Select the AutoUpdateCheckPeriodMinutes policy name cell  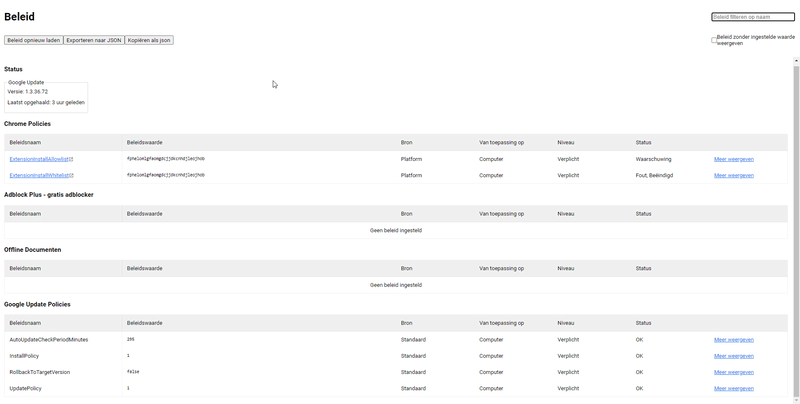[x=49, y=340]
